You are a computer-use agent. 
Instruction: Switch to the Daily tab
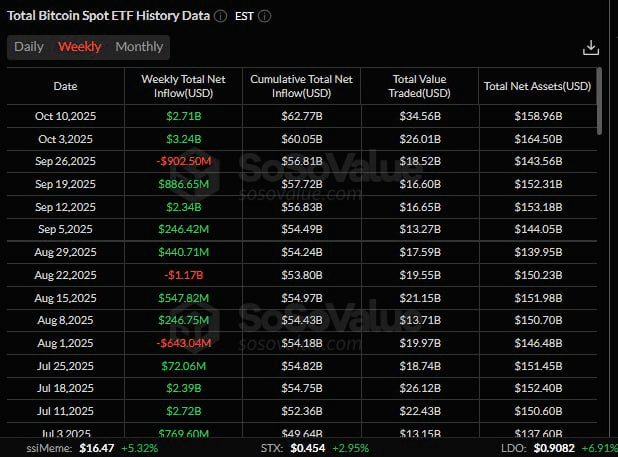[x=29, y=47]
